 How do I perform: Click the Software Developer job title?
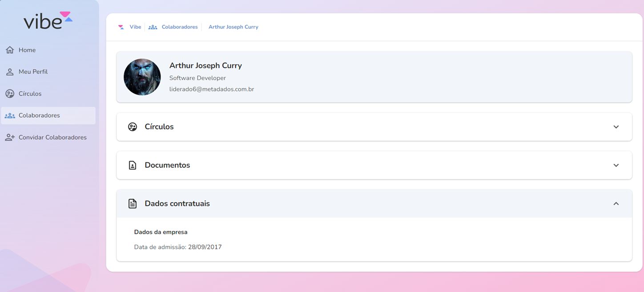197,78
